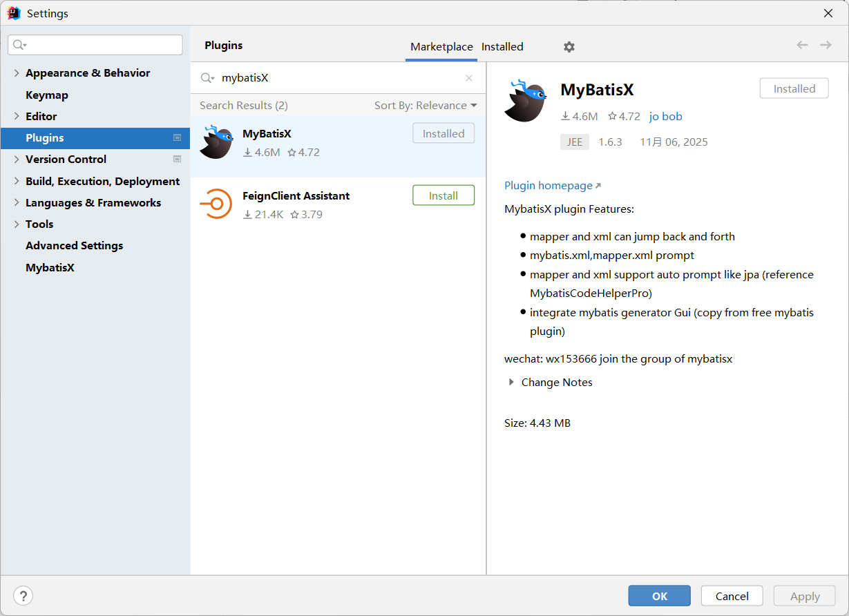Click the large MyBatisX logo in details pane

[526, 101]
